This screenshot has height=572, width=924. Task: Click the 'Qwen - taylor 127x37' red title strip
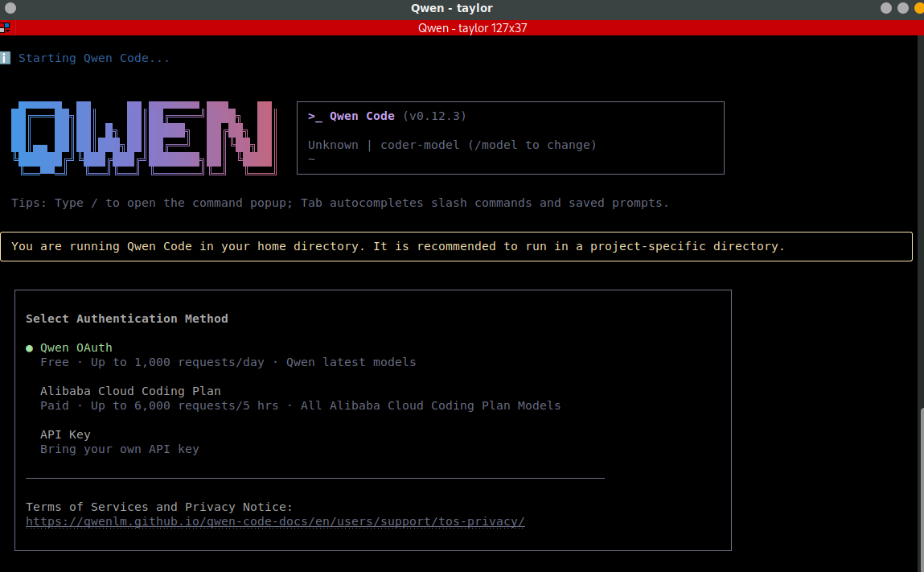pos(473,27)
